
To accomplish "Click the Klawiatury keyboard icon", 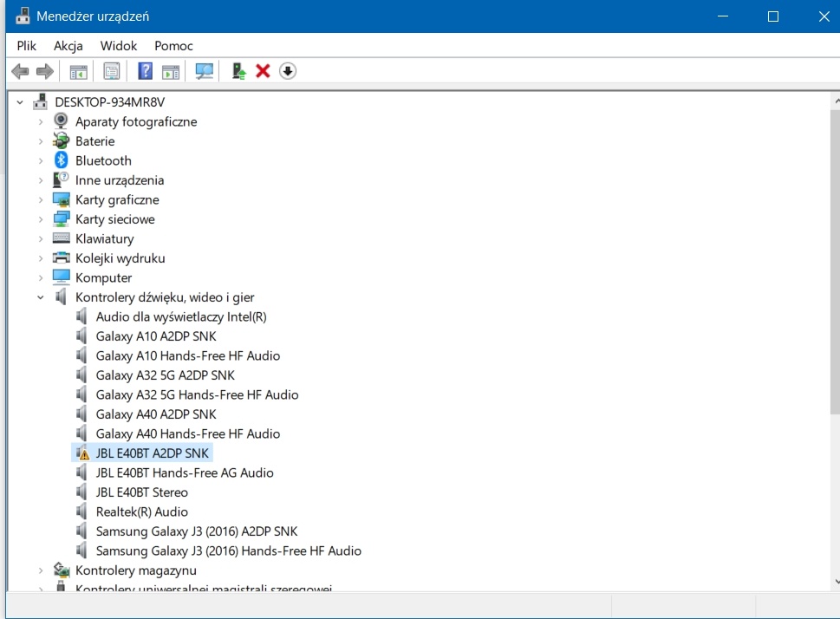I will [61, 238].
